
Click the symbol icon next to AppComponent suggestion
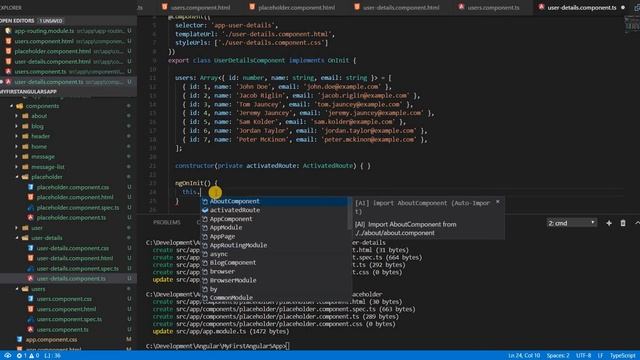(205, 219)
